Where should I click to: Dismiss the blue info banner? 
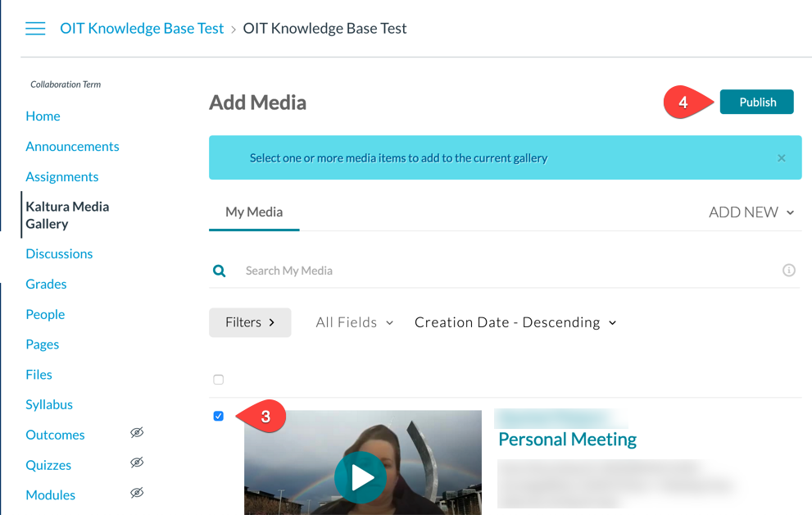(781, 158)
